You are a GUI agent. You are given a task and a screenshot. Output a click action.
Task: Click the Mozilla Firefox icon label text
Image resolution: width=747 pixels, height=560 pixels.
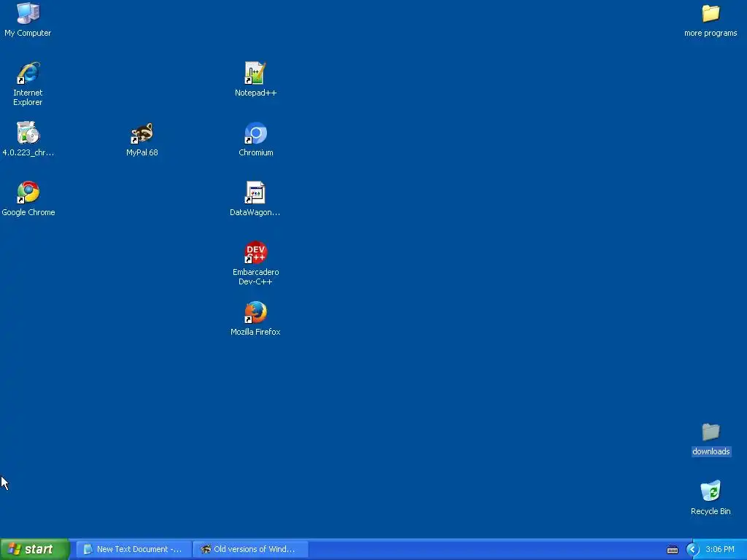(255, 332)
